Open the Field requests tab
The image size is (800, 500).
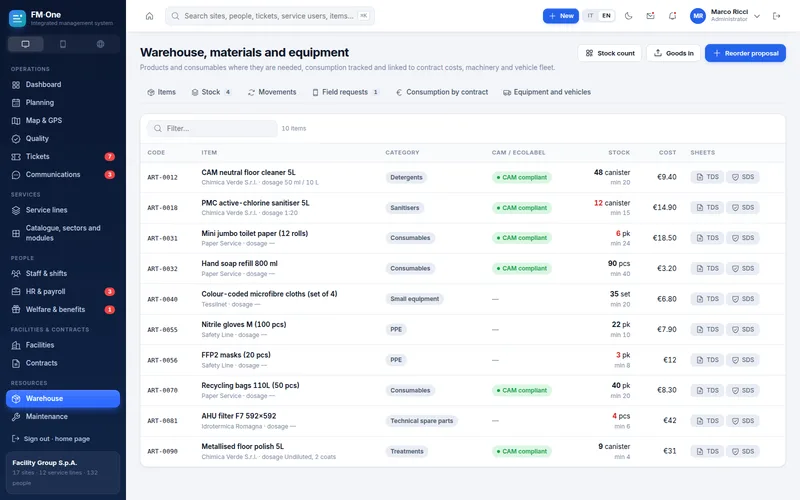point(345,92)
